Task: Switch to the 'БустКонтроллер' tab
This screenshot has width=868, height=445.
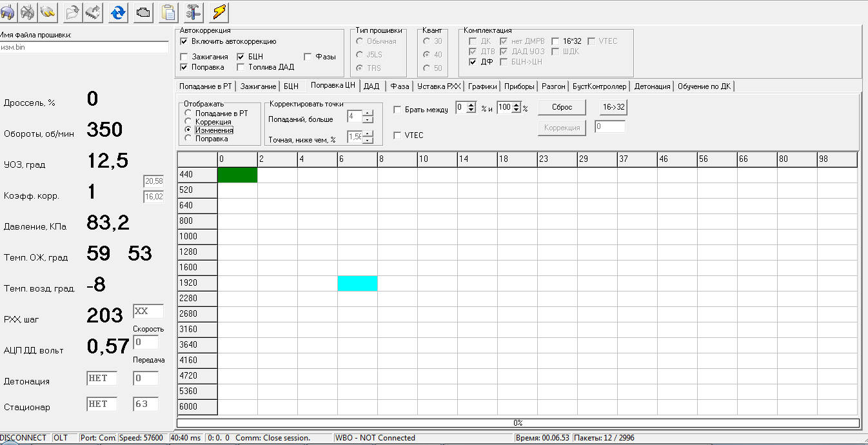Action: tap(599, 86)
